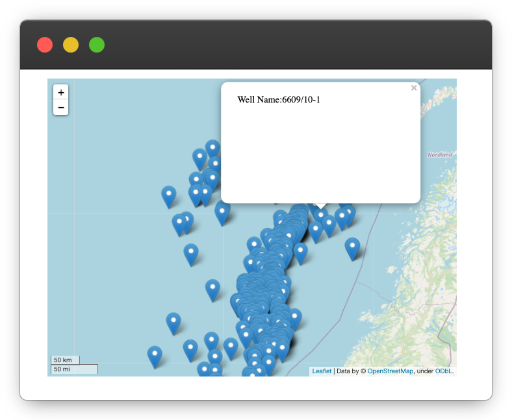Click the 50 km scale bar
Image resolution: width=512 pixels, height=420 pixels.
point(65,360)
